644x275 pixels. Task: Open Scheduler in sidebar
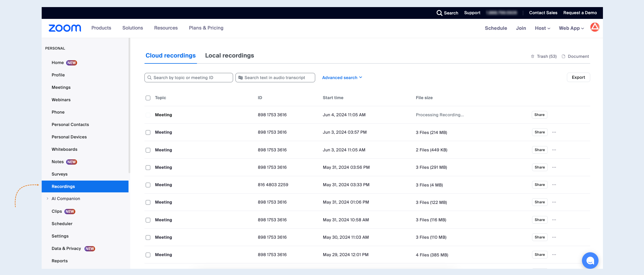(62, 224)
